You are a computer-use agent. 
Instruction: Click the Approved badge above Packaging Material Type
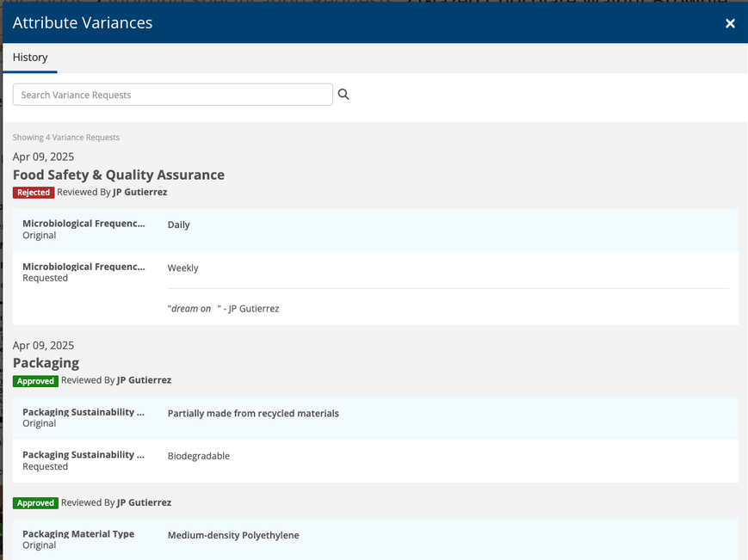(x=36, y=503)
